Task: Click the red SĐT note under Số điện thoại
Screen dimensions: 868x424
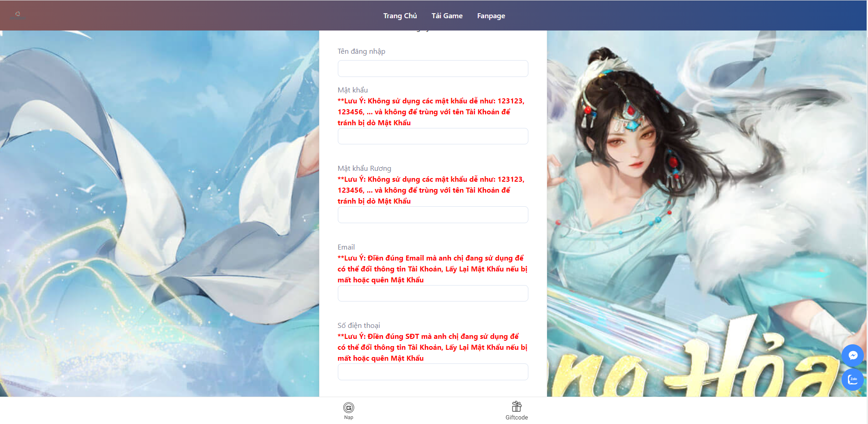Action: [x=432, y=347]
